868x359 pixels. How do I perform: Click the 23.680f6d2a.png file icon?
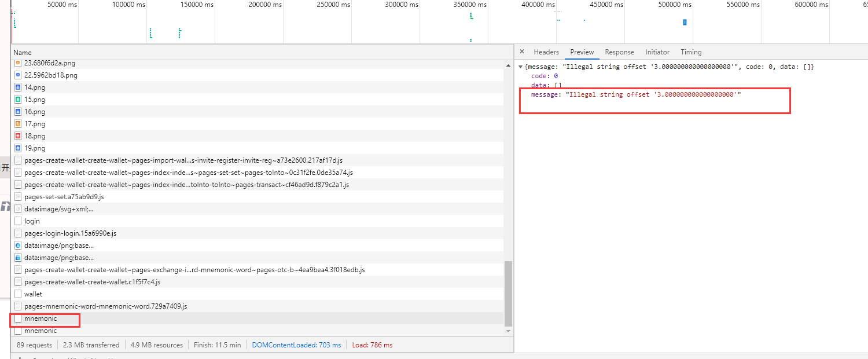[18, 63]
